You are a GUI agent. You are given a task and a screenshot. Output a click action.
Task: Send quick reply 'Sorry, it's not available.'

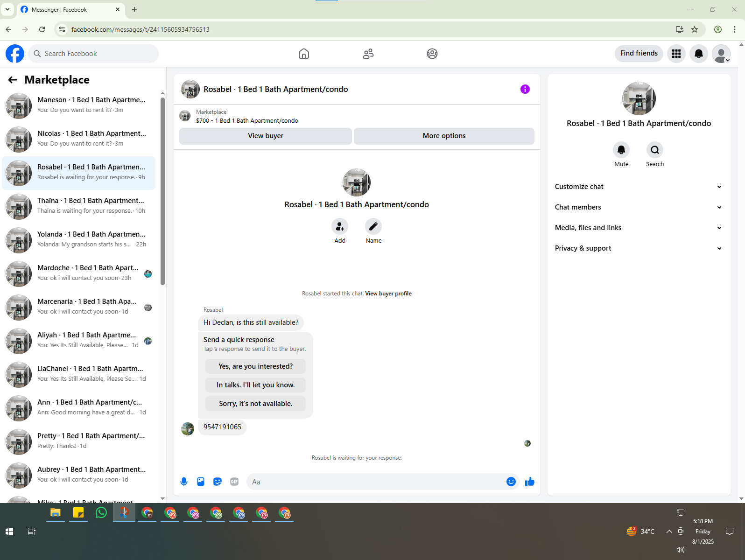pos(256,404)
